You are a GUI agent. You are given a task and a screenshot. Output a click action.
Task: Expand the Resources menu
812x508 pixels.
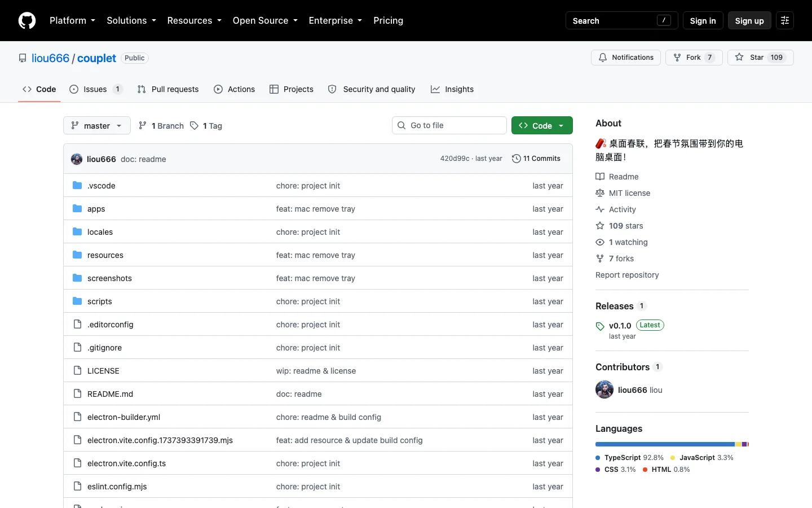click(194, 21)
